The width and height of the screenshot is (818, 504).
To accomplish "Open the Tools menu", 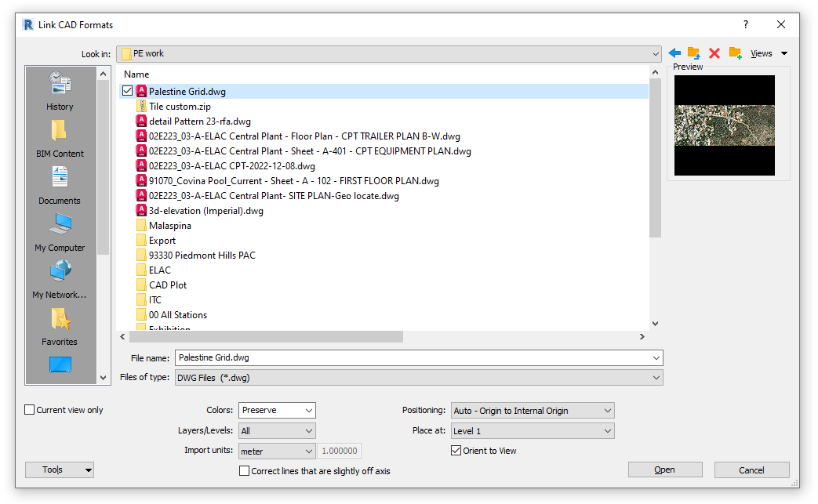I will pyautogui.click(x=59, y=470).
